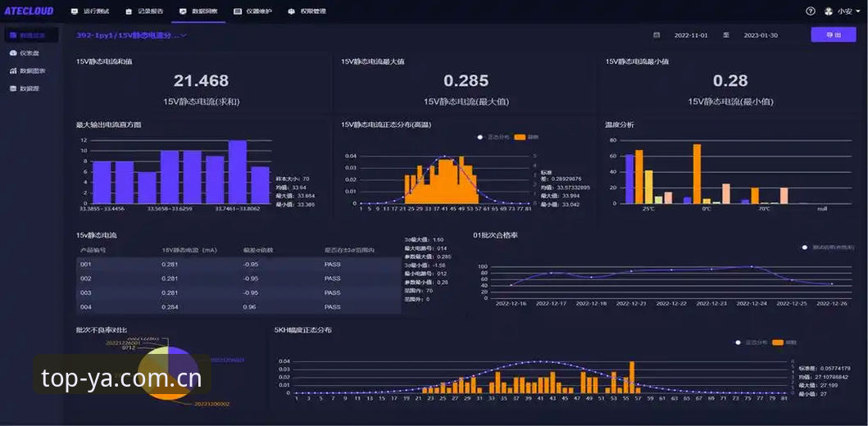Click the tallest orange bar above 0℃
This screenshot has height=426, width=868.
click(x=697, y=174)
